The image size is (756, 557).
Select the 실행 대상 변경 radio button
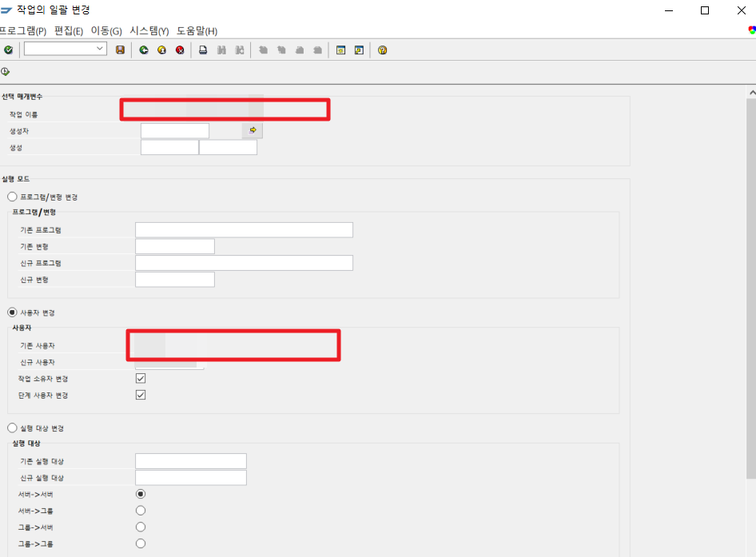(12, 428)
